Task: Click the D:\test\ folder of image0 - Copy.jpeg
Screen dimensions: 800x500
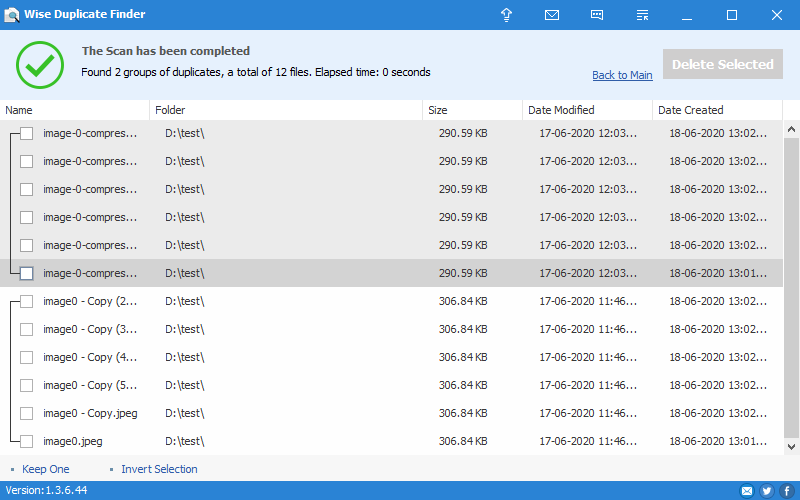Action: point(185,413)
